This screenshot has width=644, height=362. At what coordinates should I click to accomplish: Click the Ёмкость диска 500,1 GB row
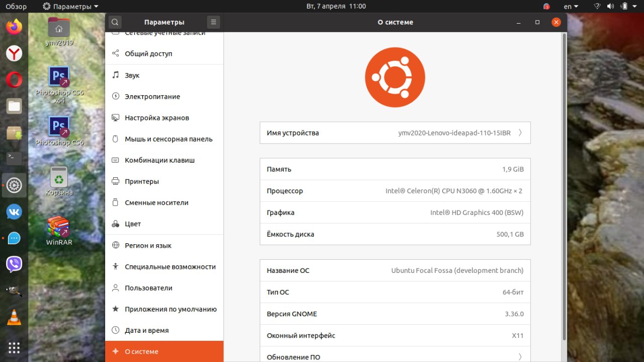point(395,234)
